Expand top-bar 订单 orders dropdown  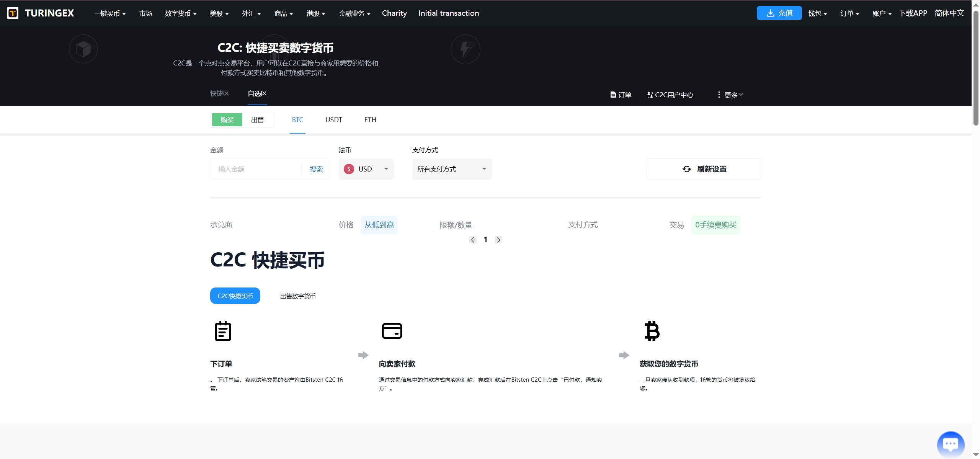pos(850,13)
